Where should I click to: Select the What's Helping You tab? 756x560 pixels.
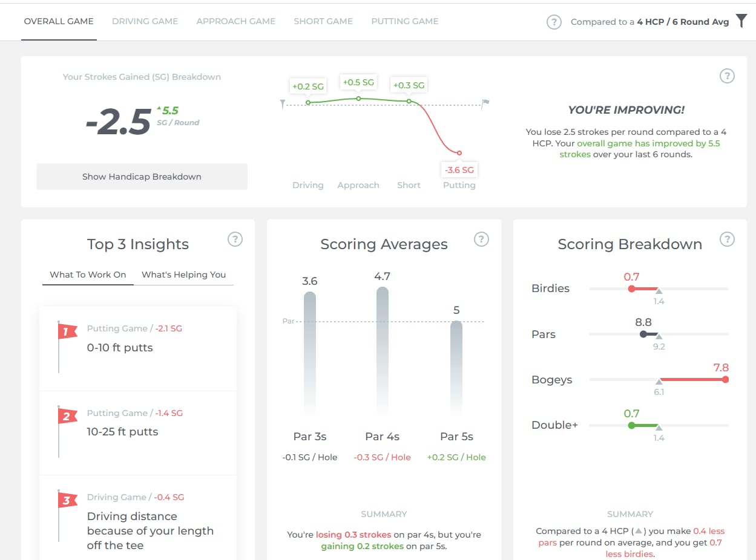(183, 275)
